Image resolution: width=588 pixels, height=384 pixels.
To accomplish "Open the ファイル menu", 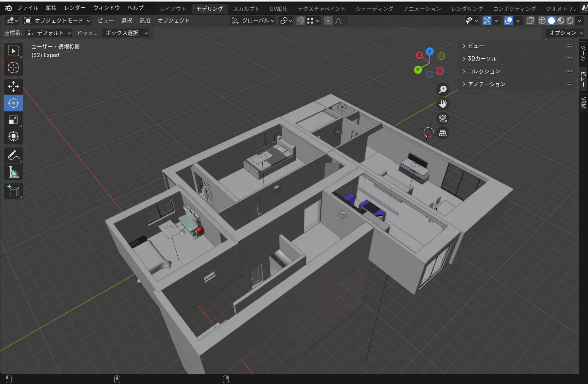I will point(27,8).
